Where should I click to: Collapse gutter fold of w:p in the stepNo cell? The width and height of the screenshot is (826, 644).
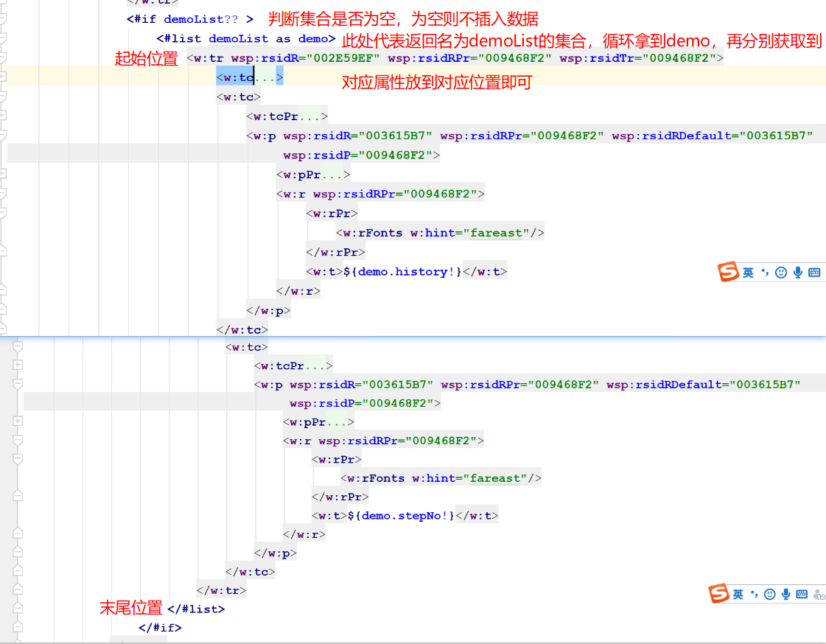point(18,385)
